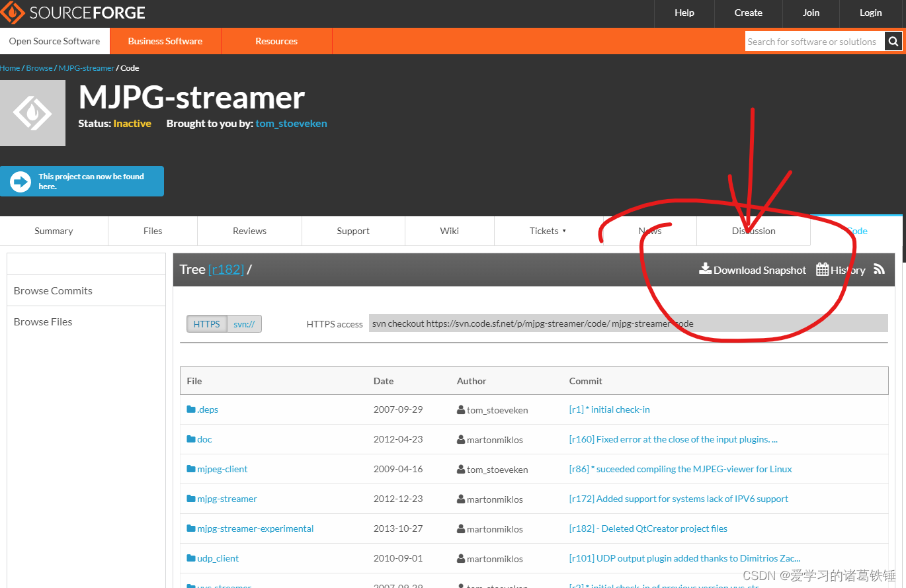Switch to svn:// access toggle
The width and height of the screenshot is (906, 588).
click(244, 324)
